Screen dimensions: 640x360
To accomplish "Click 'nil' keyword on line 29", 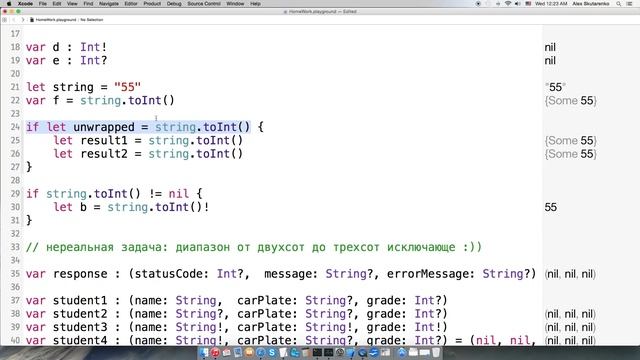I will pyautogui.click(x=179, y=194).
